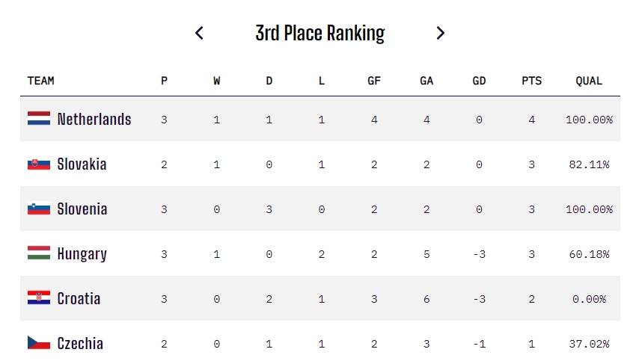Select the Croatia team name
Viewport: 636px width, 364px height.
point(79,298)
